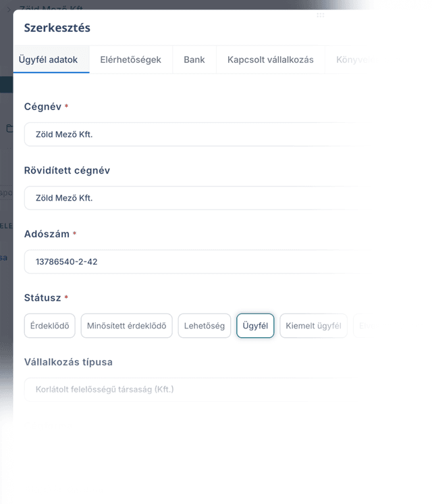Click the breadcrumb chevron beside Zöld Mező Kft.
The image size is (432, 504).
9,9
